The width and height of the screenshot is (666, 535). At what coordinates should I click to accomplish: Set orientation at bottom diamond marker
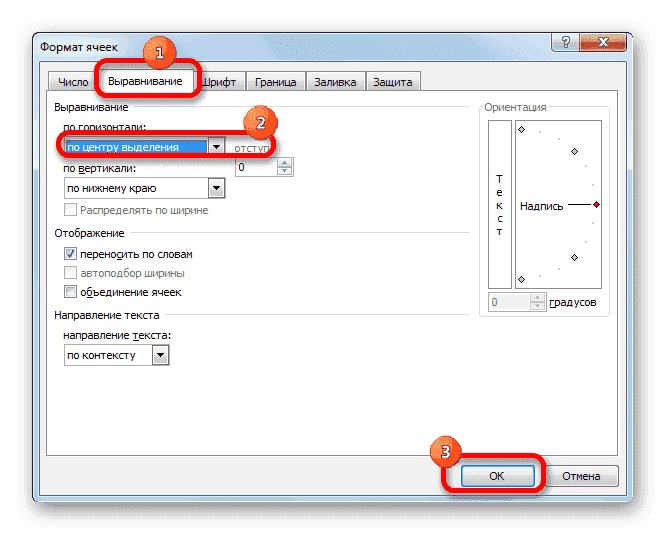point(522,279)
